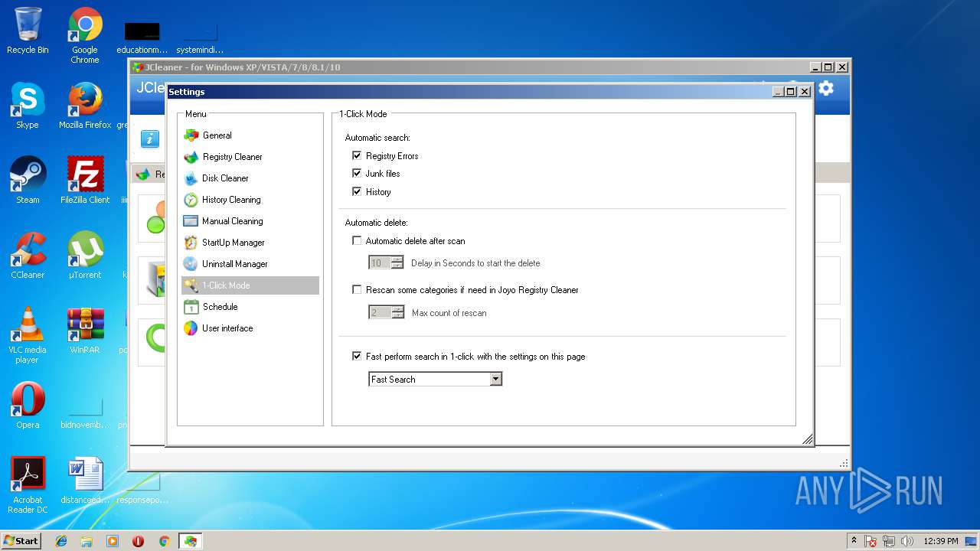Select 1-Click Mode menu entry
The image size is (980, 551).
coord(250,285)
